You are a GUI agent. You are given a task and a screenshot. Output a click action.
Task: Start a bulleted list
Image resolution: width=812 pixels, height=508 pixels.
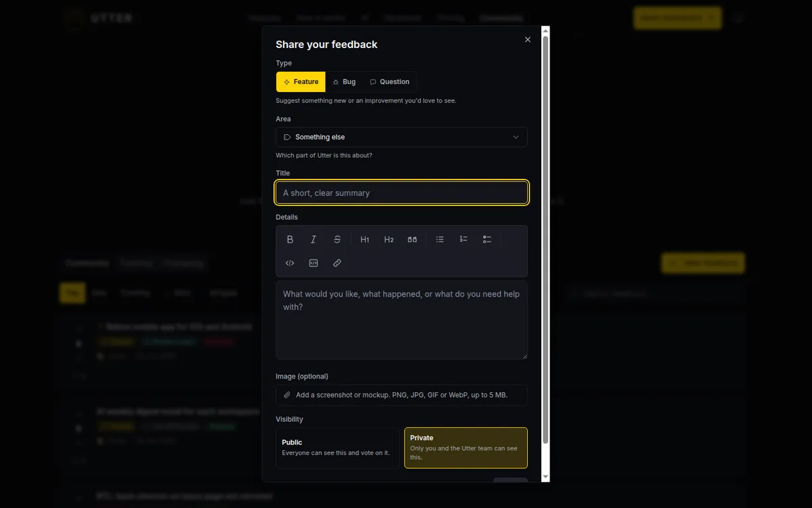(440, 239)
